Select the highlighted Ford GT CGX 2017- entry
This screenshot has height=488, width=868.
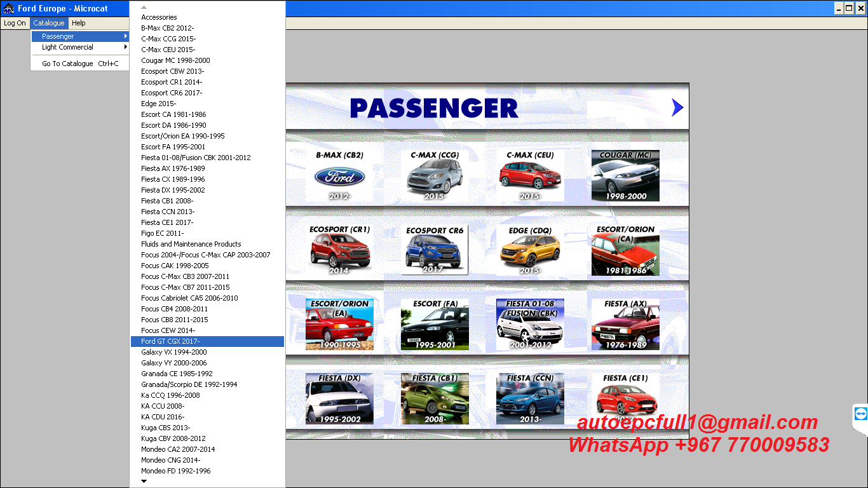click(x=207, y=341)
